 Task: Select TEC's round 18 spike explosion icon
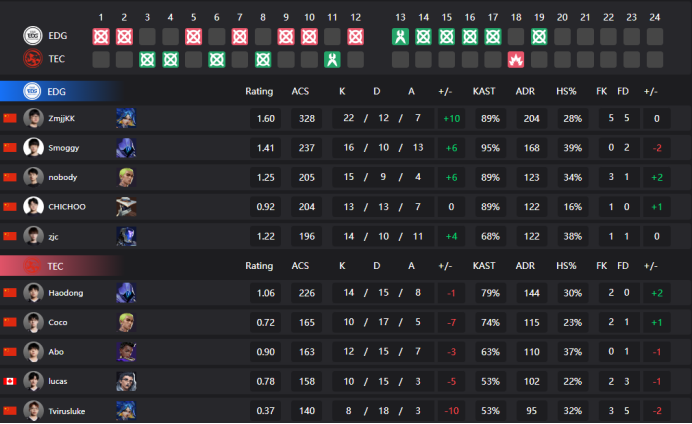point(516,59)
